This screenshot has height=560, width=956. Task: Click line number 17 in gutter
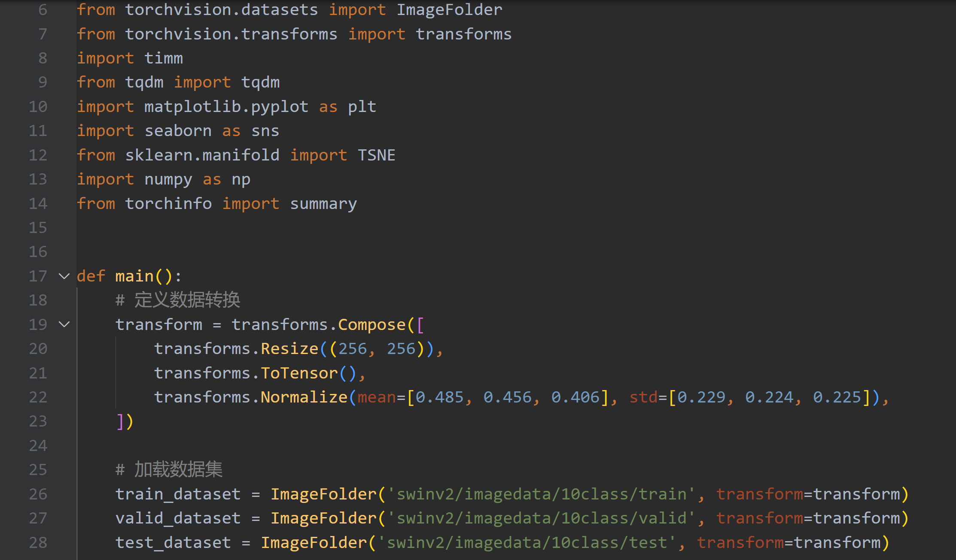38,276
